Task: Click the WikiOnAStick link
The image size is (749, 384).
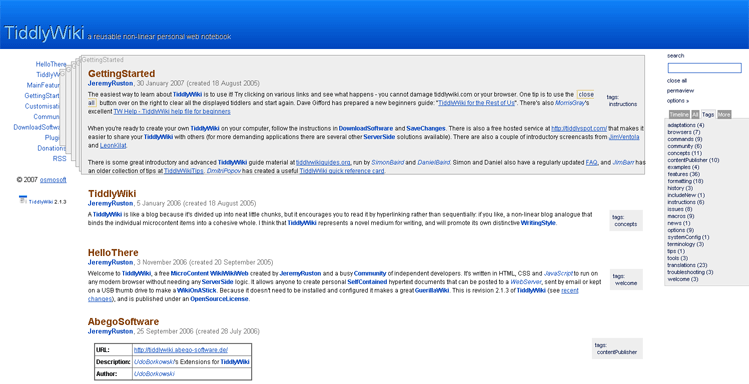Action: 197,290
